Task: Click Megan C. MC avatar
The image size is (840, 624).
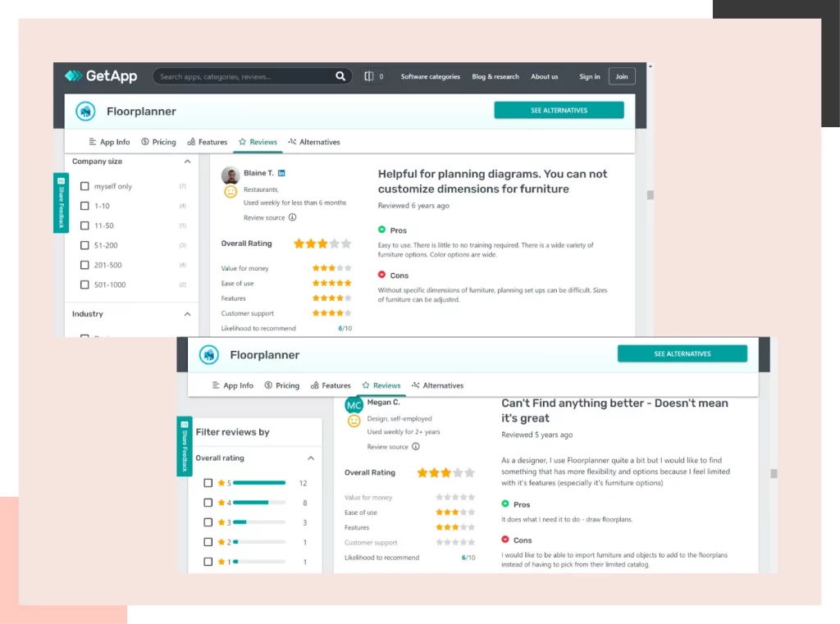Action: 354,405
